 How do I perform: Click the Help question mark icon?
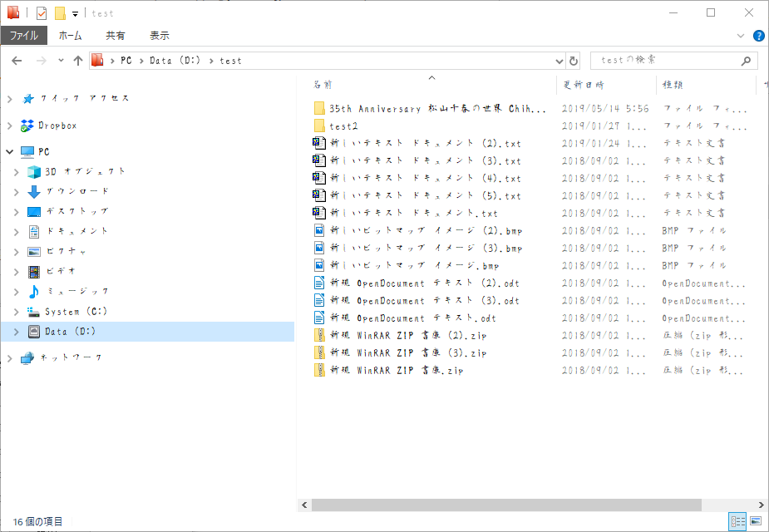[x=758, y=36]
